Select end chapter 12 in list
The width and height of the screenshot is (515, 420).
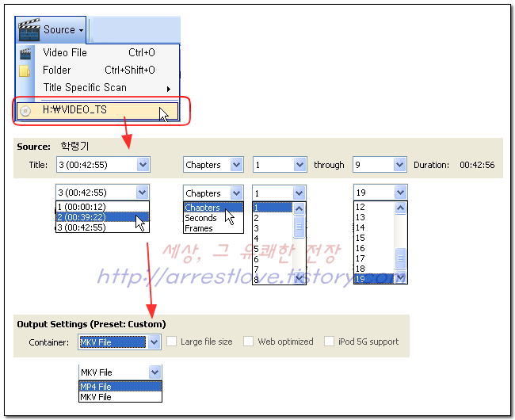(374, 207)
